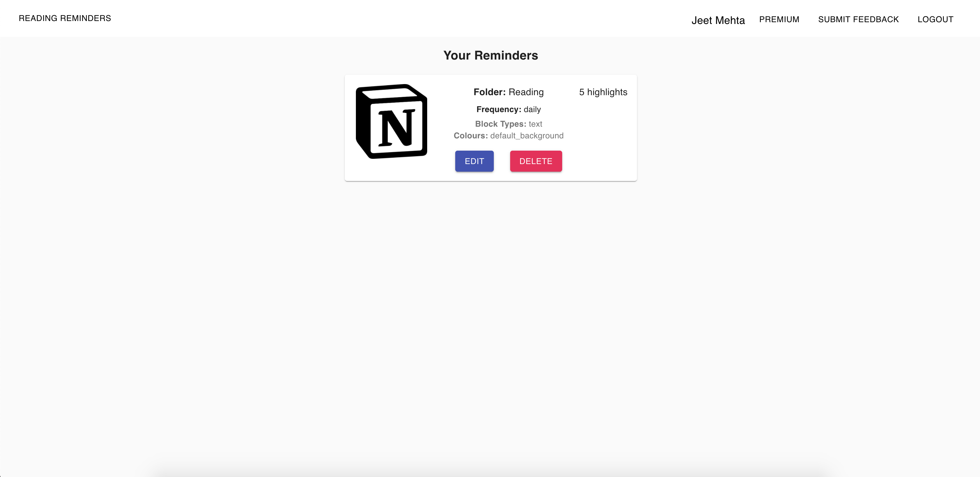The image size is (980, 477).
Task: Click the 'Frequency: daily' text
Action: pyautogui.click(x=508, y=109)
